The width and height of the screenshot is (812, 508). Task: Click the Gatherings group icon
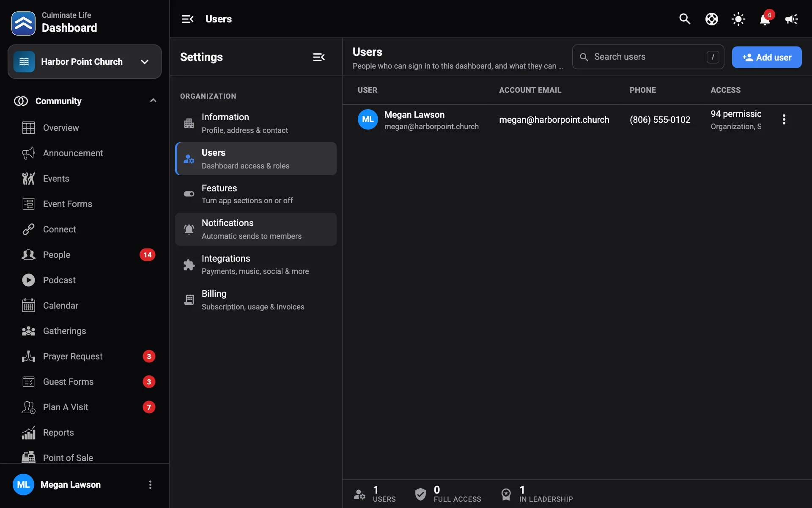pos(28,331)
